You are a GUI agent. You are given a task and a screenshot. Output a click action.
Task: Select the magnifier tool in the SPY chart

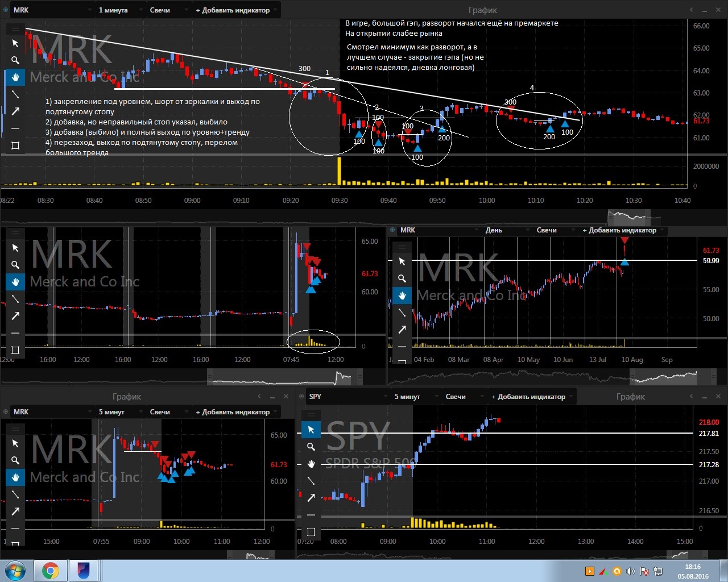pyautogui.click(x=311, y=447)
